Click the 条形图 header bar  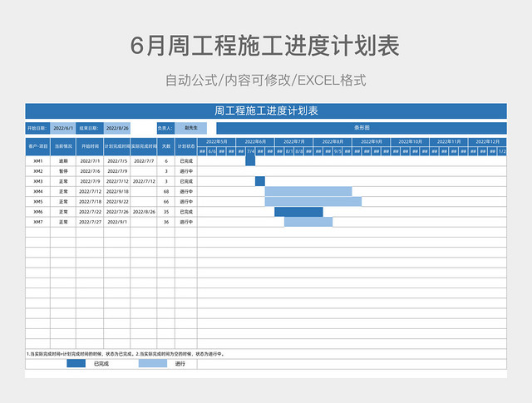pos(362,128)
